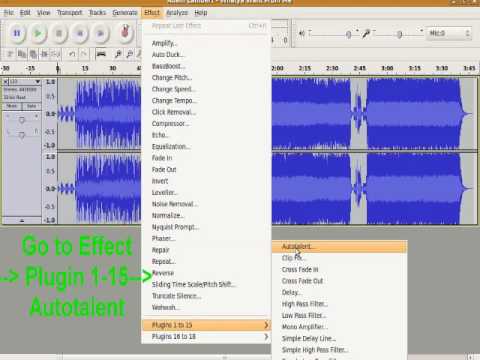Expand Plugins 16 to 18 submenu

[x=206, y=336]
